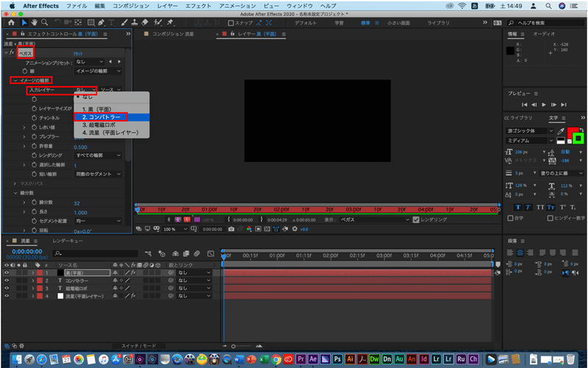Select the ライブラリ workspace
This screenshot has width=588, height=368.
coord(438,23)
